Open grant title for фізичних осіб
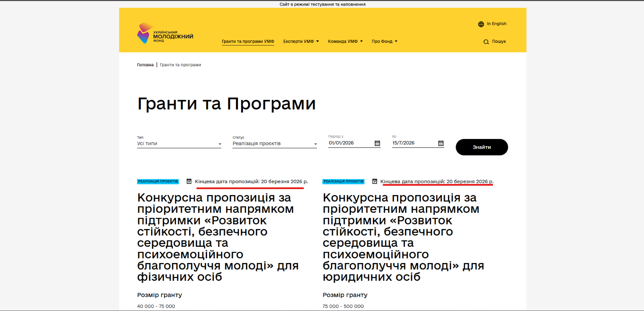Image resolution: width=644 pixels, height=311 pixels. click(218, 237)
